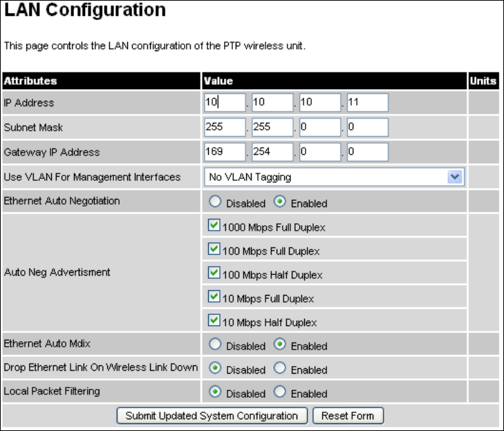Click first Gateway IP Address octet field
This screenshot has width=504, height=431.
(225, 152)
